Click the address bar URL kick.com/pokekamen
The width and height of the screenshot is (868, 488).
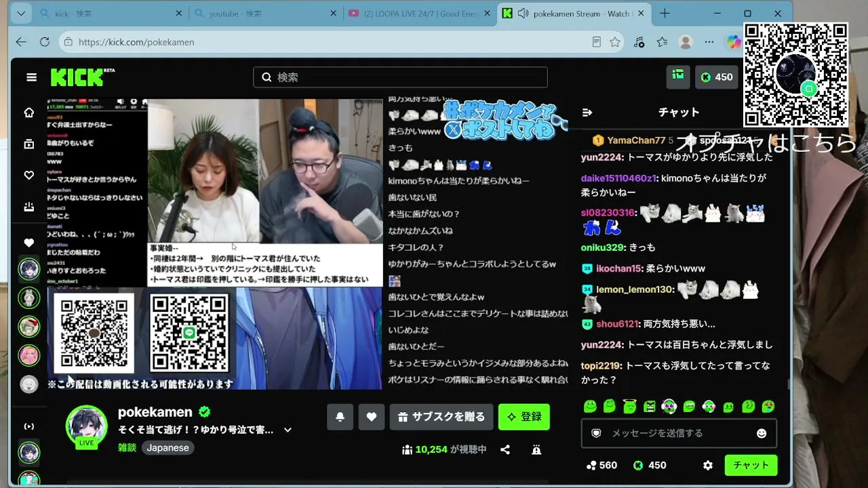coord(136,42)
